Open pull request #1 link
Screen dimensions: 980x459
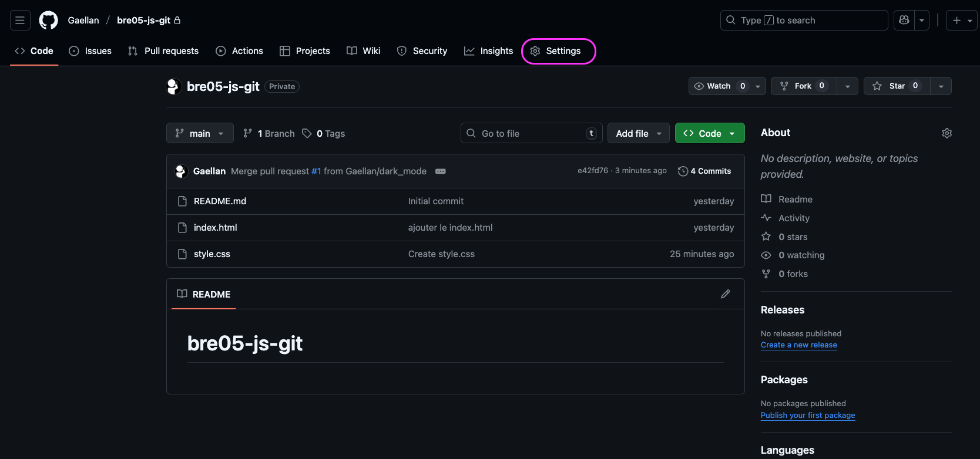click(x=316, y=171)
